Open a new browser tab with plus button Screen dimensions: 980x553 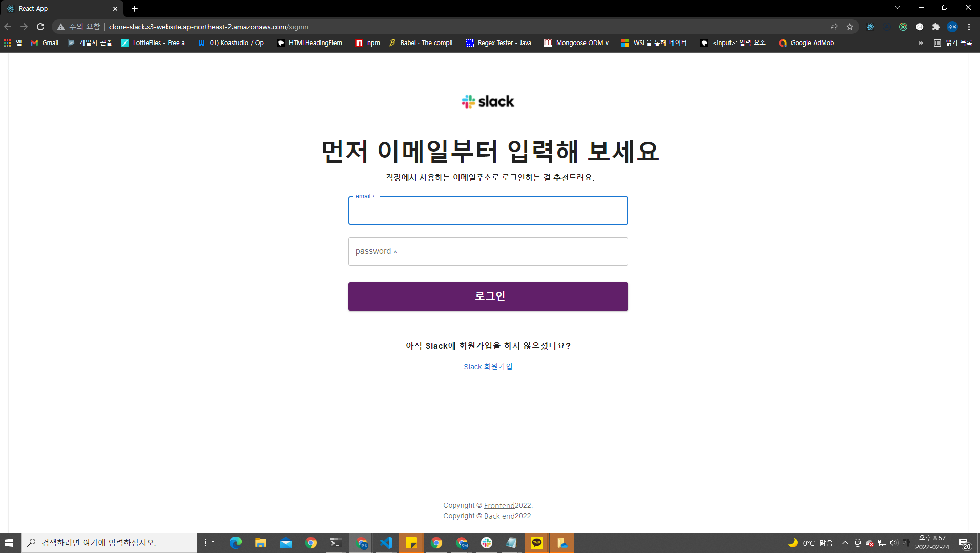click(135, 9)
